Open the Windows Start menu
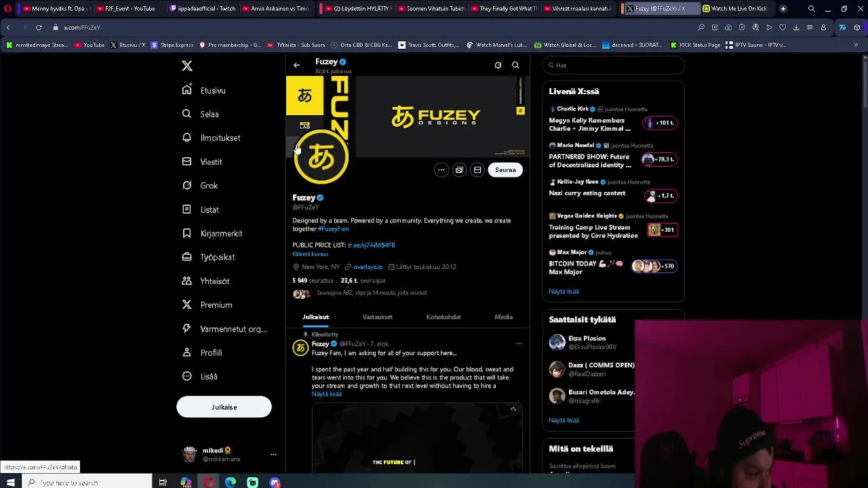Image resolution: width=868 pixels, height=488 pixels. [10, 482]
